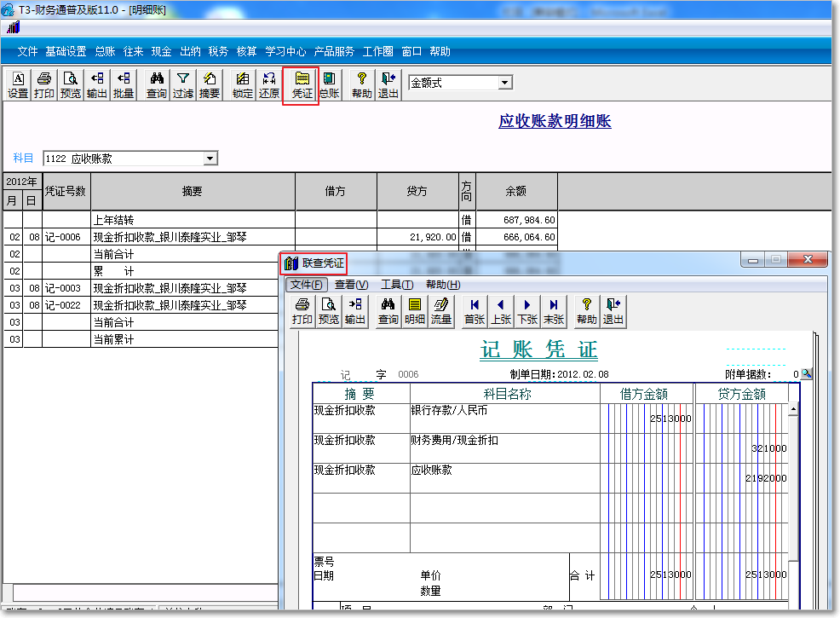Open the 金额式 display format dropdown
This screenshot has width=840, height=618.
click(505, 82)
